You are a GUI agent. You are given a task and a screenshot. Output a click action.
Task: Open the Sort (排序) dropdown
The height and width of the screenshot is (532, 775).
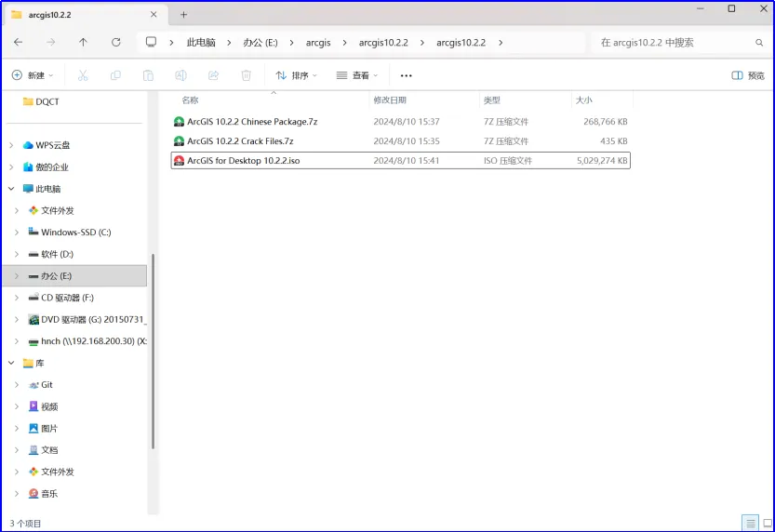296,75
